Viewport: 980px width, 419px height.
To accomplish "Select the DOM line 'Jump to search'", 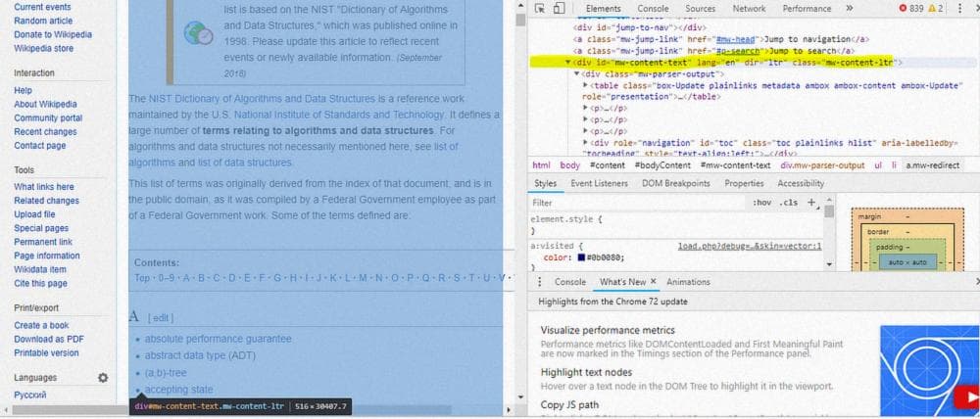I will coord(713,51).
